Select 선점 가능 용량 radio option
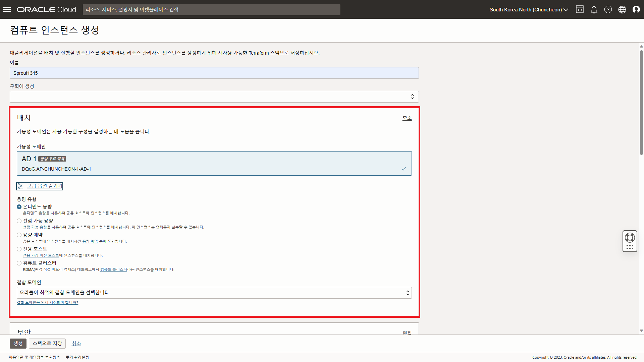The width and height of the screenshot is (644, 362). [19, 221]
